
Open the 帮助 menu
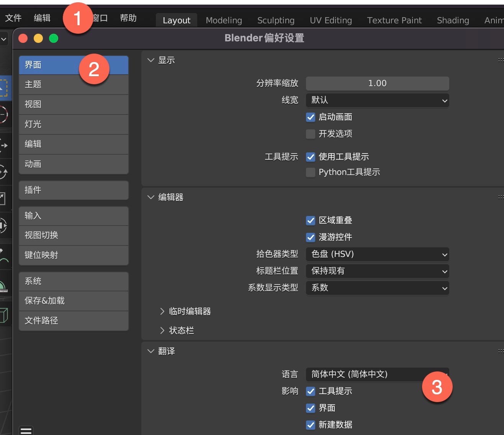(x=128, y=18)
